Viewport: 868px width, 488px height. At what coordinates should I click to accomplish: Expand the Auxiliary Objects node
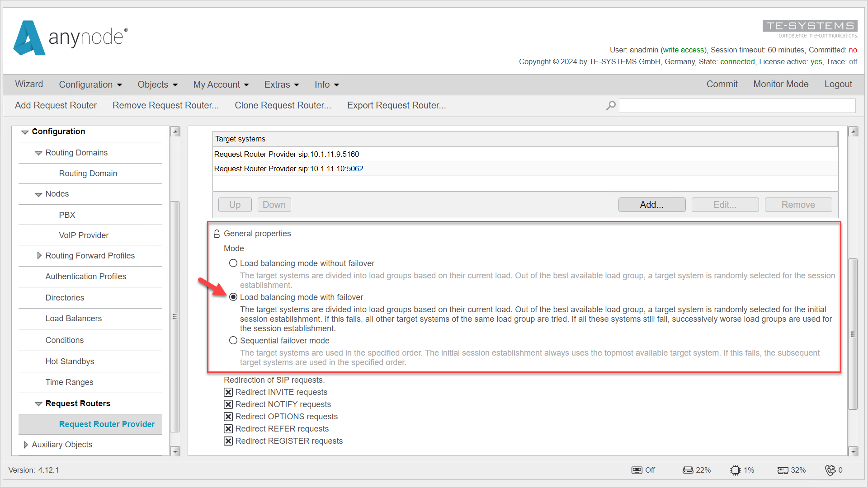click(26, 445)
